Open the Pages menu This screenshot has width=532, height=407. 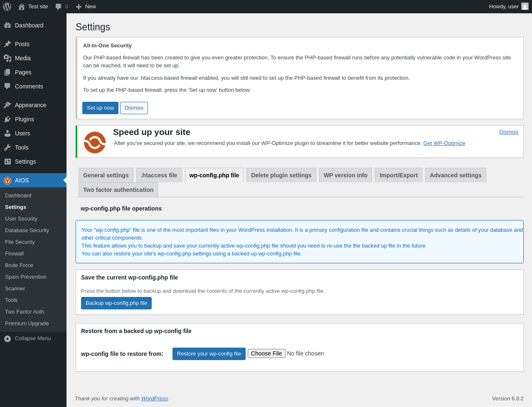point(33,72)
